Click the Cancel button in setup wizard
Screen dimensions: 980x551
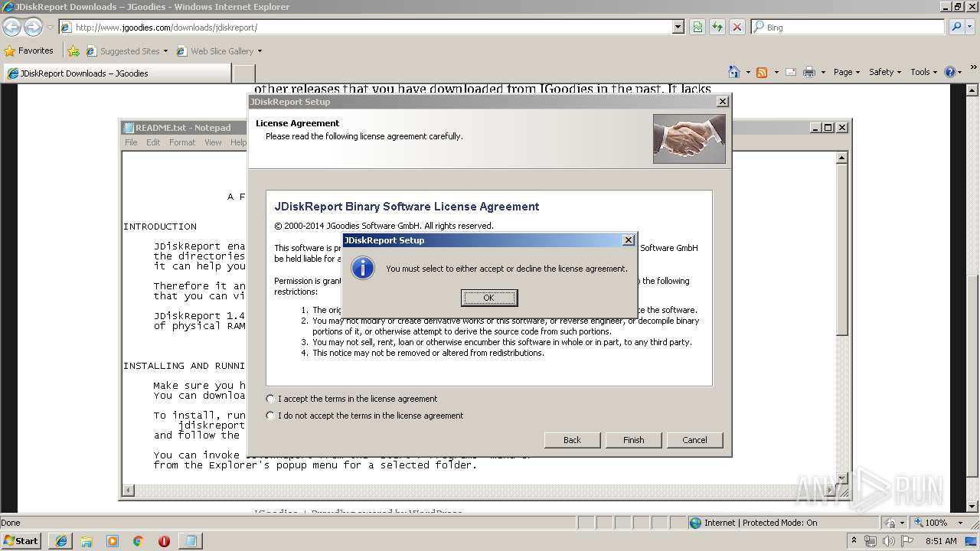tap(694, 440)
